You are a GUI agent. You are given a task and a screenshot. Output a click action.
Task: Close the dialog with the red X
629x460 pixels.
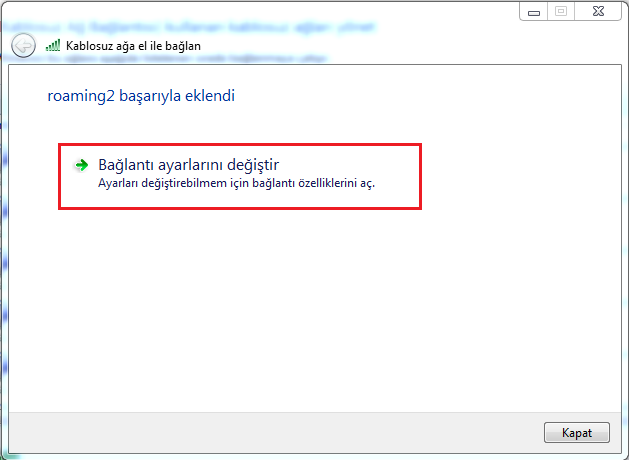coord(596,11)
